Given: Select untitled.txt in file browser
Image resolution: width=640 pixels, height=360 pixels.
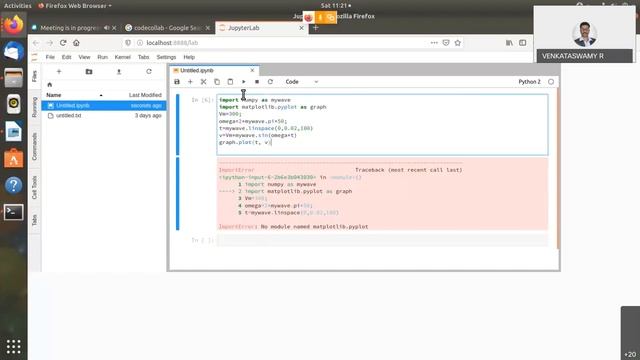Looking at the screenshot, I should (x=104, y=116).
